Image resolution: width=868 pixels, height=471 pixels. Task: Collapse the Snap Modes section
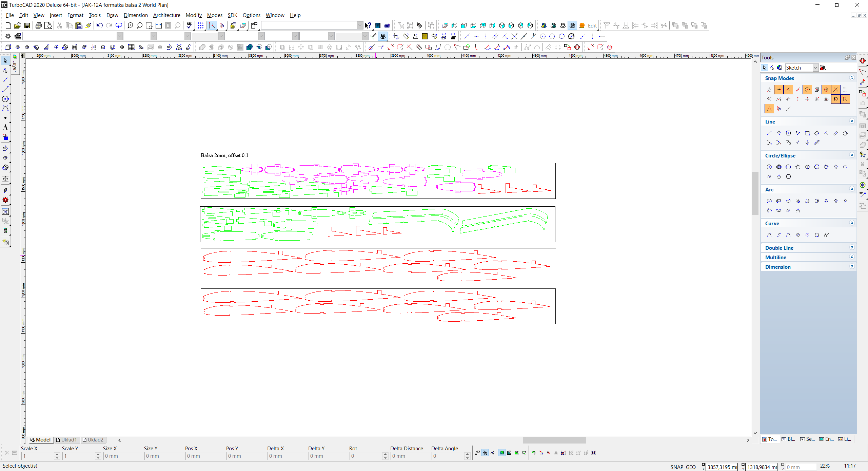tap(852, 78)
